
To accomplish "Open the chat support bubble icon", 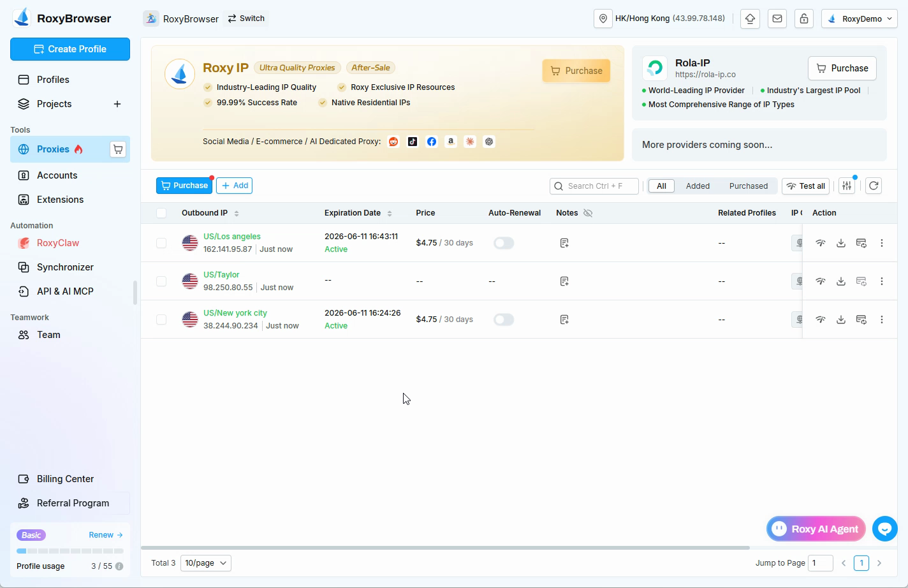I will (x=885, y=529).
